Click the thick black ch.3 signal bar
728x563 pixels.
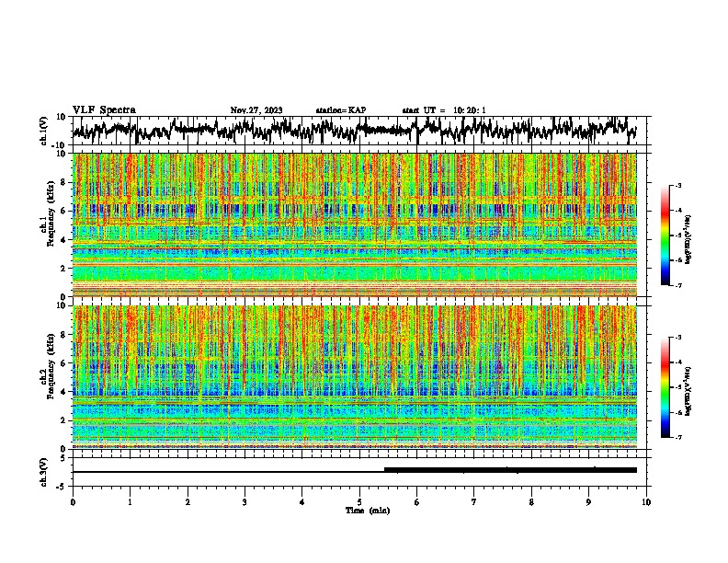510,470
